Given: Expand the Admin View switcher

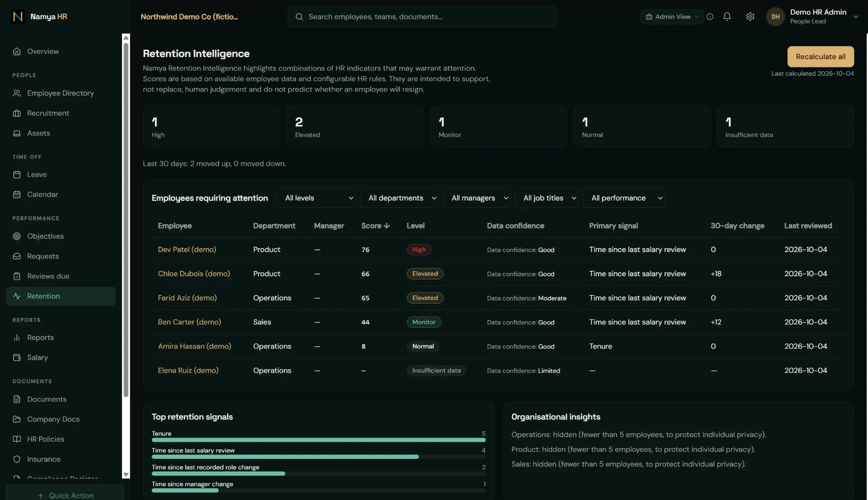Looking at the screenshot, I should 672,17.
